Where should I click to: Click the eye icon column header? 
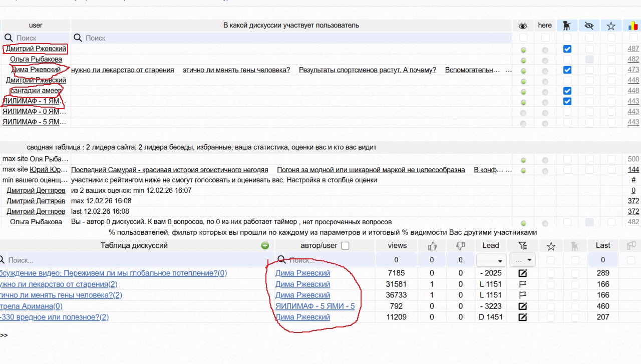[x=523, y=26]
